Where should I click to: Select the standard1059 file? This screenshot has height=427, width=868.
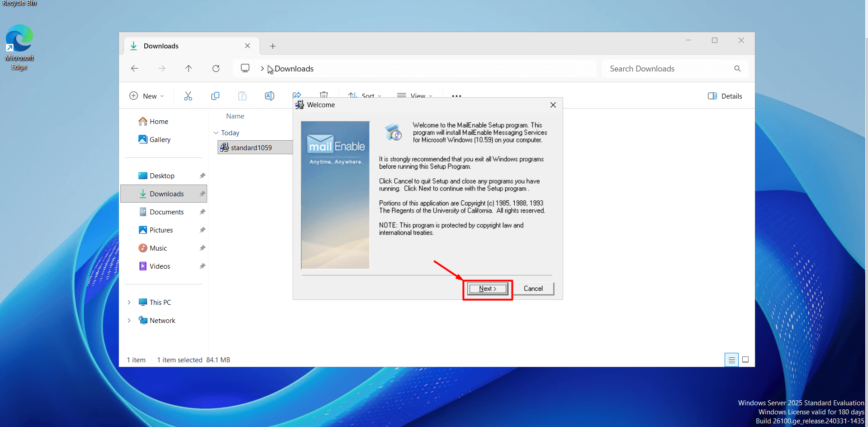tap(255, 147)
